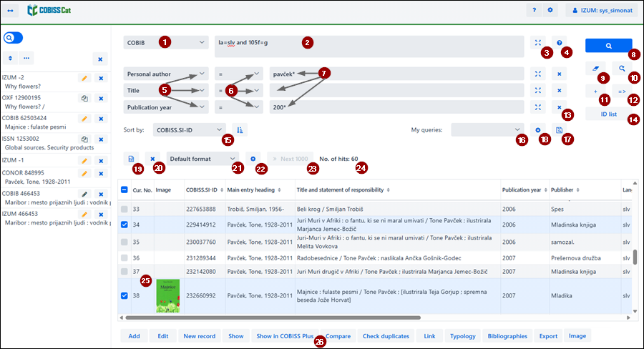The height and width of the screenshot is (349, 644).
Task: Check the row 33 Beli krog checkbox
Action: click(x=124, y=209)
